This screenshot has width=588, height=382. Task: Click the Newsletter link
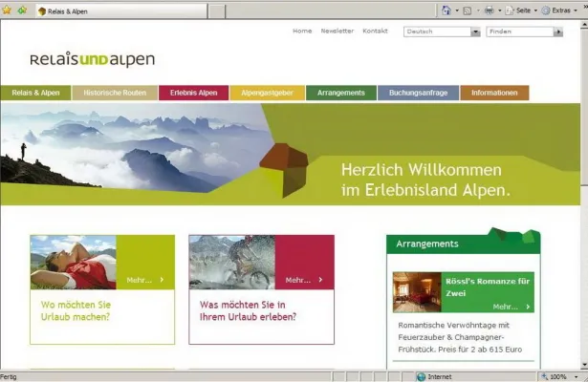tap(338, 31)
